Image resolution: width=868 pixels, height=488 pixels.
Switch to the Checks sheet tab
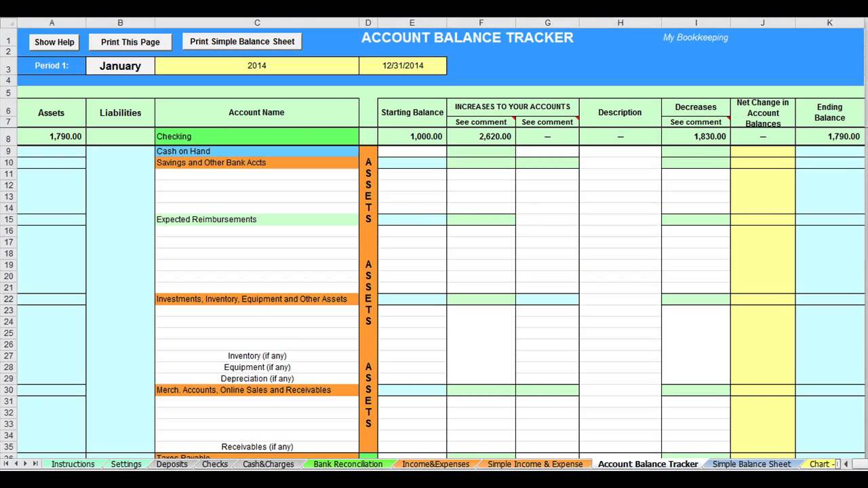[215, 464]
